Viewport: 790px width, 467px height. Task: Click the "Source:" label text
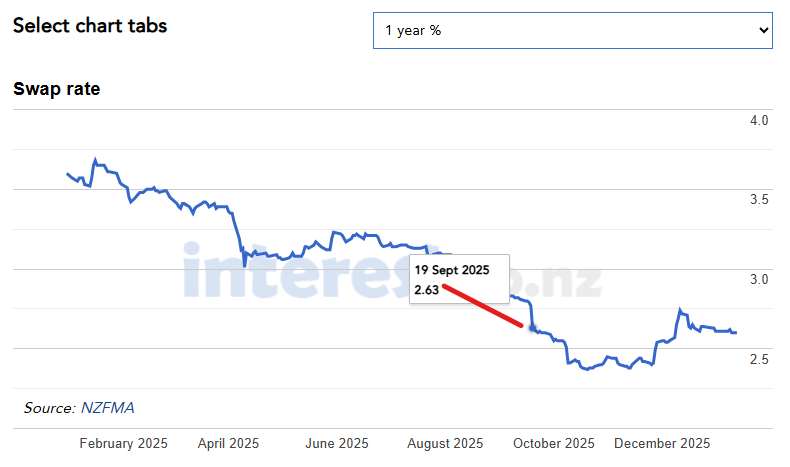point(50,408)
